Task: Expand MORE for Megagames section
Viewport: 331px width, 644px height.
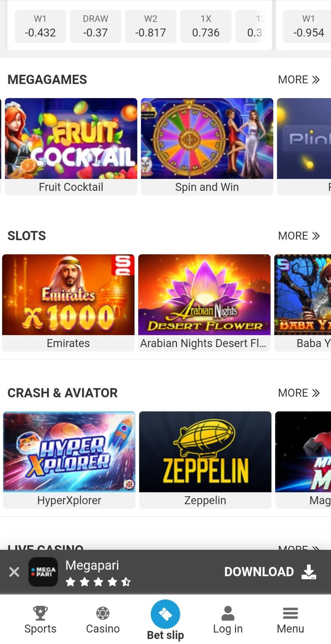Action: point(299,80)
